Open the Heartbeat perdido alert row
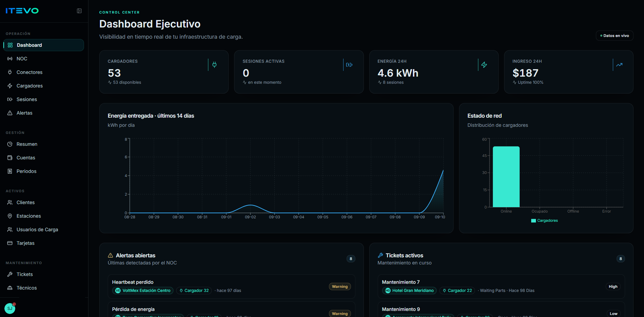 (x=231, y=286)
